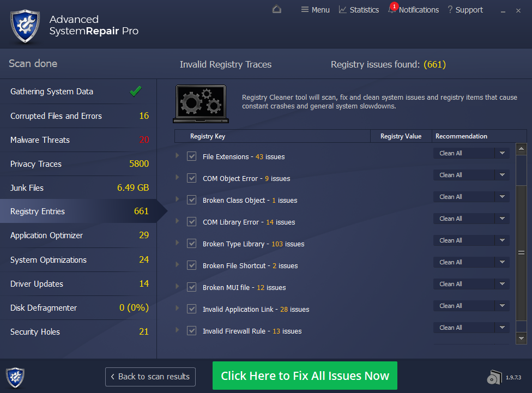Expand the Invalid Application Link row
Screen dimensions: 532x393
click(x=177, y=308)
